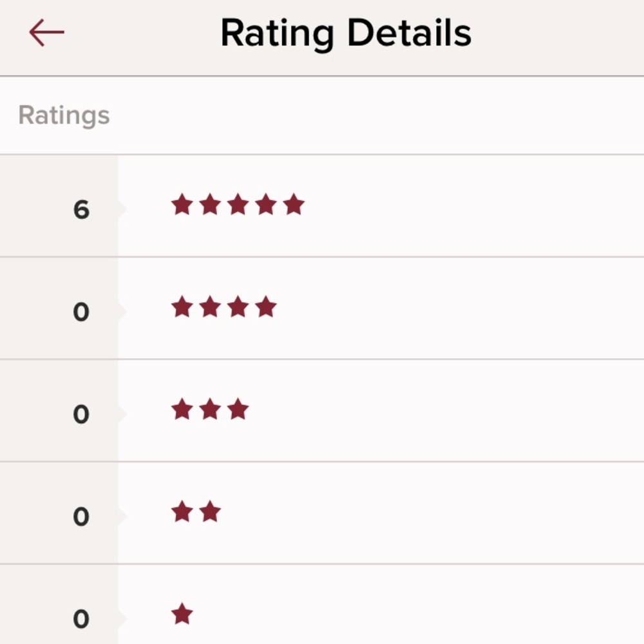This screenshot has height=644, width=644.
Task: Click the single star in the one-star row
Action: (x=182, y=614)
